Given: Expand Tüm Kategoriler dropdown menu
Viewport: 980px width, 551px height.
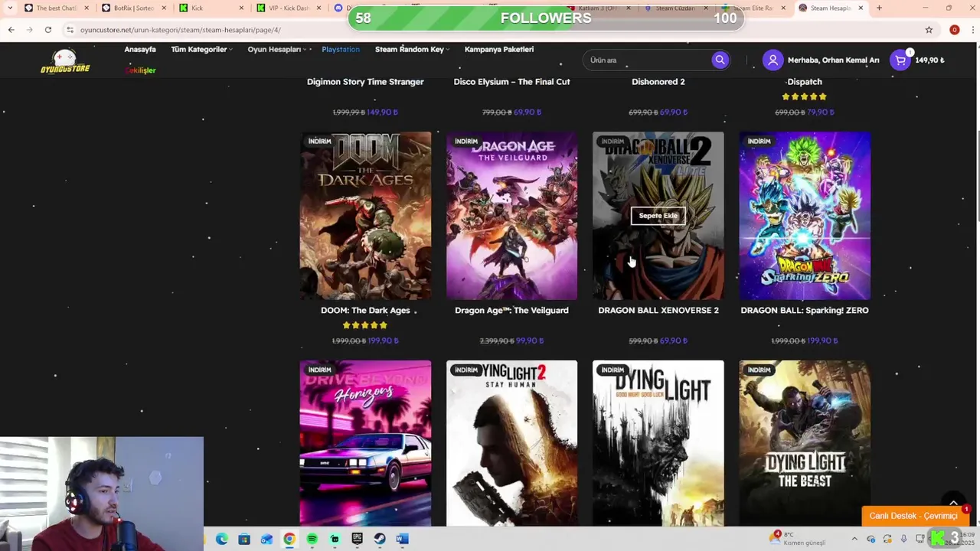Looking at the screenshot, I should tap(201, 49).
